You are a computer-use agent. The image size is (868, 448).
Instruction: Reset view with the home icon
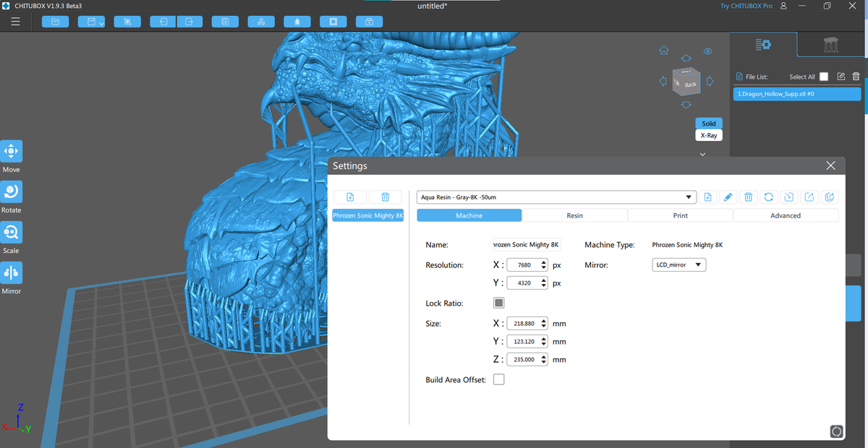tap(663, 51)
